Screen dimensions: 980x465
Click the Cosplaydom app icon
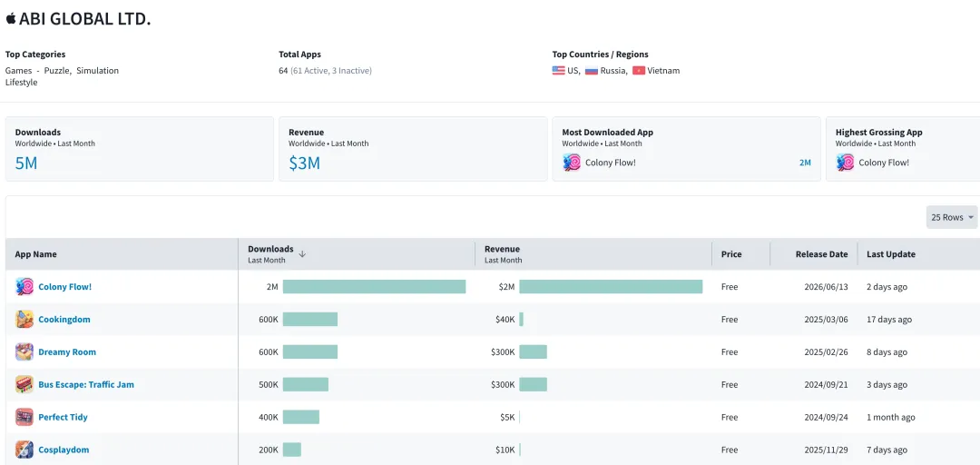(x=24, y=450)
